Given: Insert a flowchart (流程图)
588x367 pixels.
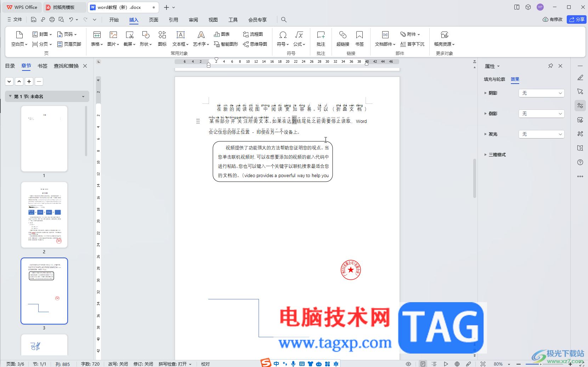Looking at the screenshot, I should 253,34.
